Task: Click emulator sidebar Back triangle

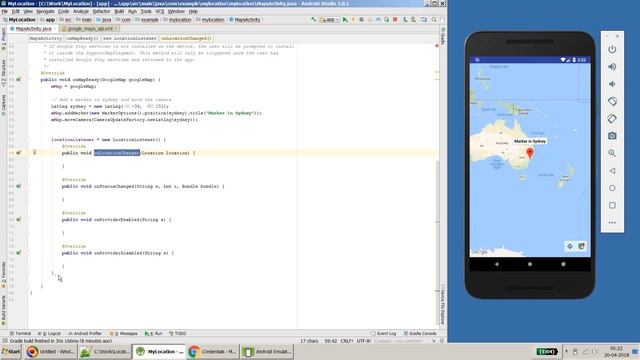Action: click(612, 171)
